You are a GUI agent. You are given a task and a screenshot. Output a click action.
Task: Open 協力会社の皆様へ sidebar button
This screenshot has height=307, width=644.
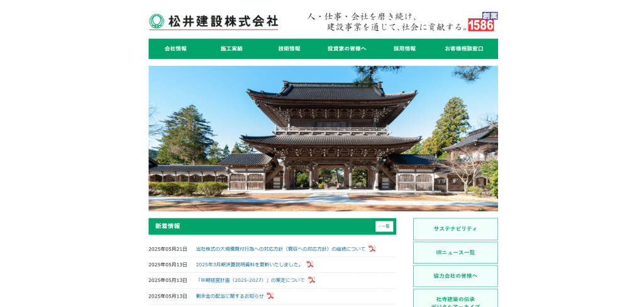pyautogui.click(x=455, y=276)
